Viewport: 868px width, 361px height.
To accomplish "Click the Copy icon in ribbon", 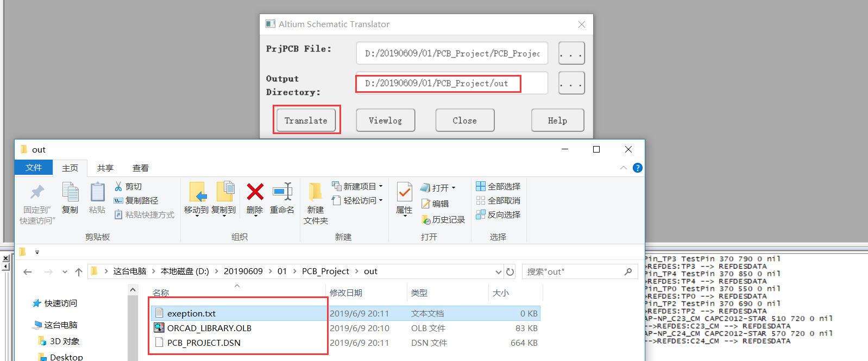I will point(70,192).
